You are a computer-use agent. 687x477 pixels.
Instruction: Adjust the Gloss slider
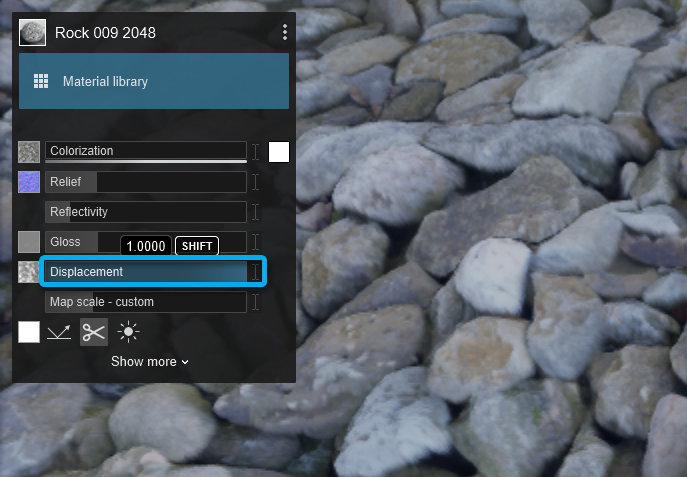pyautogui.click(x=146, y=242)
